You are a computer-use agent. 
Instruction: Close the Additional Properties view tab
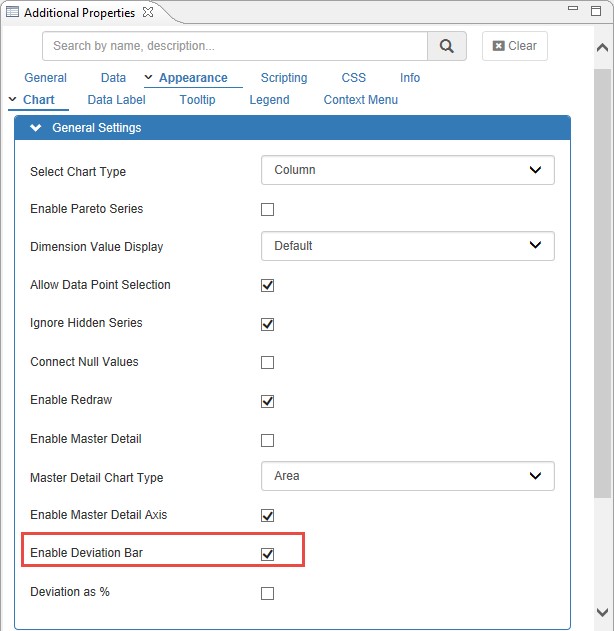pyautogui.click(x=148, y=12)
